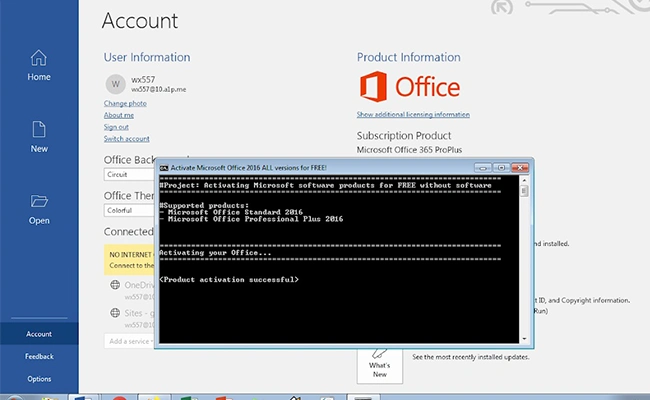Screen dimensions: 650x400
Task: Open the Office Theme dropdown showing Colorful
Action: [129, 211]
